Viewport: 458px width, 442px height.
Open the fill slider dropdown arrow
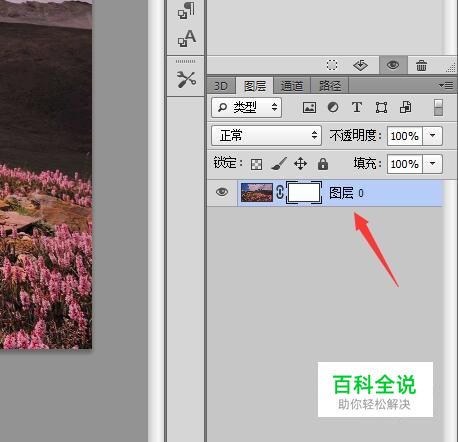432,164
